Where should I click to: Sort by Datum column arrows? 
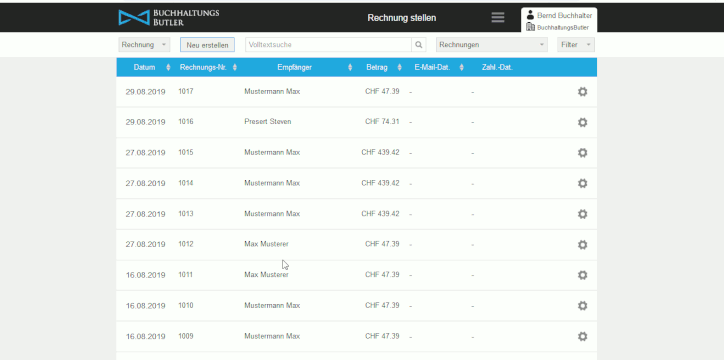coord(168,68)
